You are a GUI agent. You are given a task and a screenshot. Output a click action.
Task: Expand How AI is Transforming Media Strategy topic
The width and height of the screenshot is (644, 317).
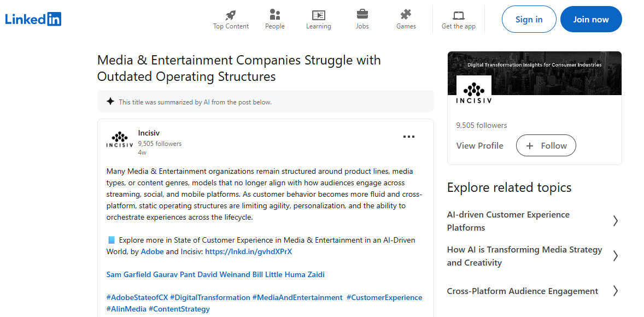point(615,256)
